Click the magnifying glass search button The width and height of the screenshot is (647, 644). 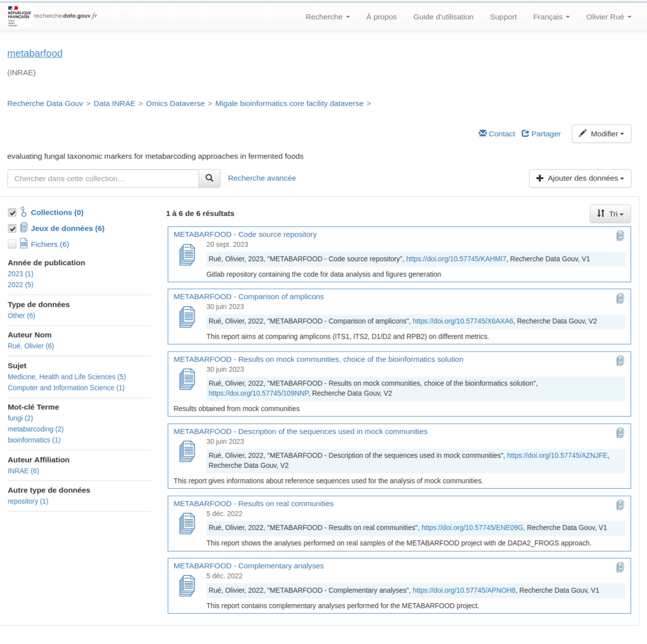coord(209,178)
